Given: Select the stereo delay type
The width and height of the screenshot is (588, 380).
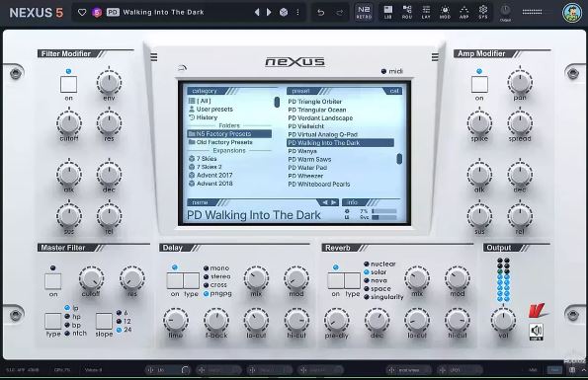Looking at the screenshot, I should (x=217, y=276).
